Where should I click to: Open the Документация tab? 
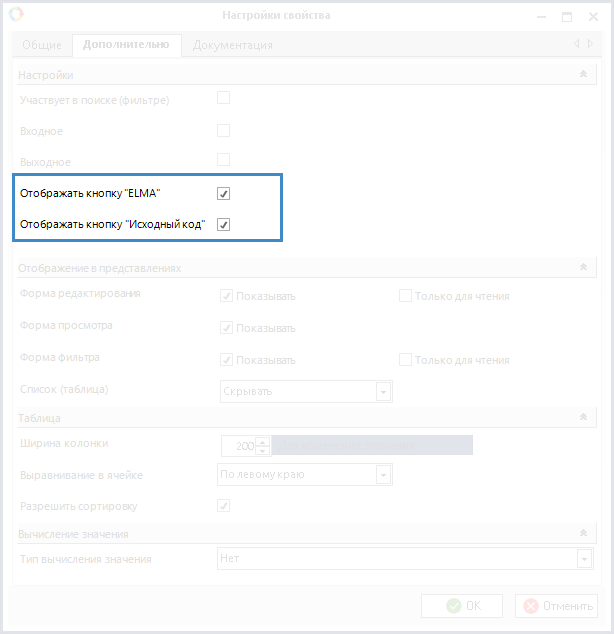(x=233, y=45)
